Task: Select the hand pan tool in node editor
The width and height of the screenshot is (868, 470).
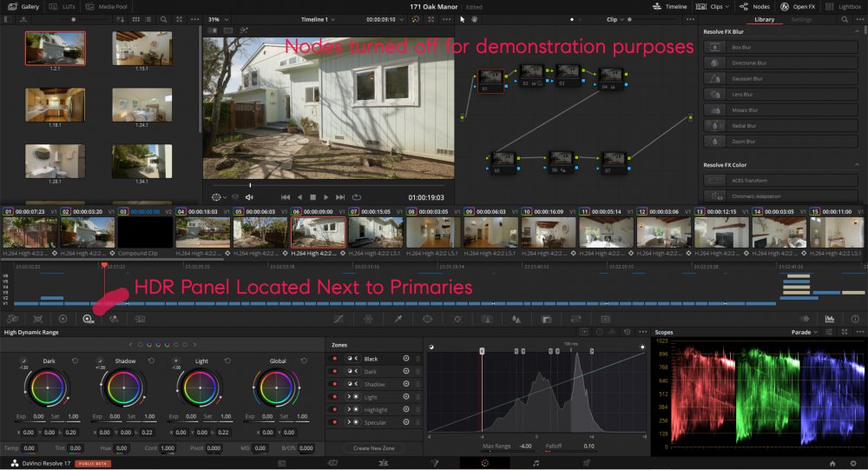Action: point(476,18)
